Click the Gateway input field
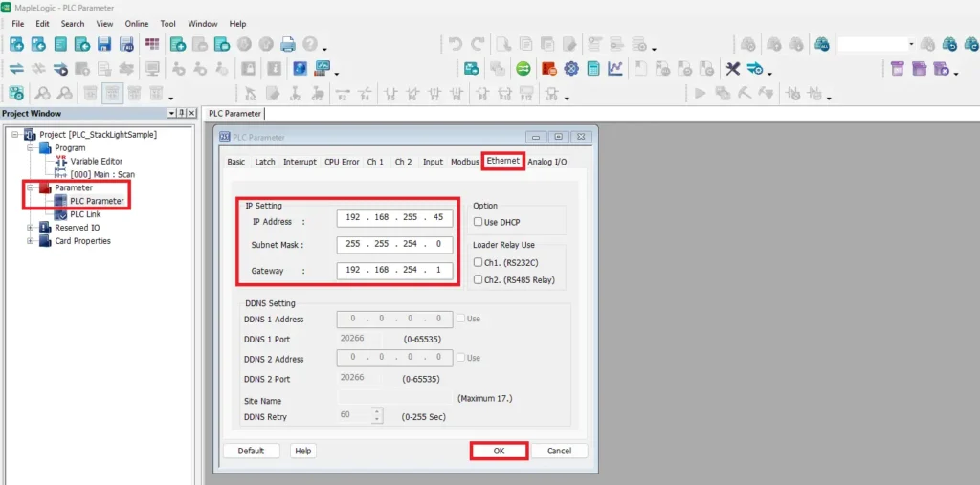Screen dimensions: 980x485 394,271
